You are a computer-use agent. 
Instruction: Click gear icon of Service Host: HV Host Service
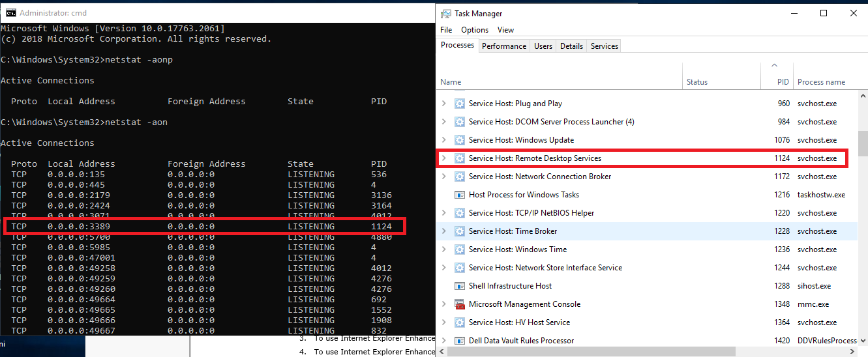coord(459,322)
